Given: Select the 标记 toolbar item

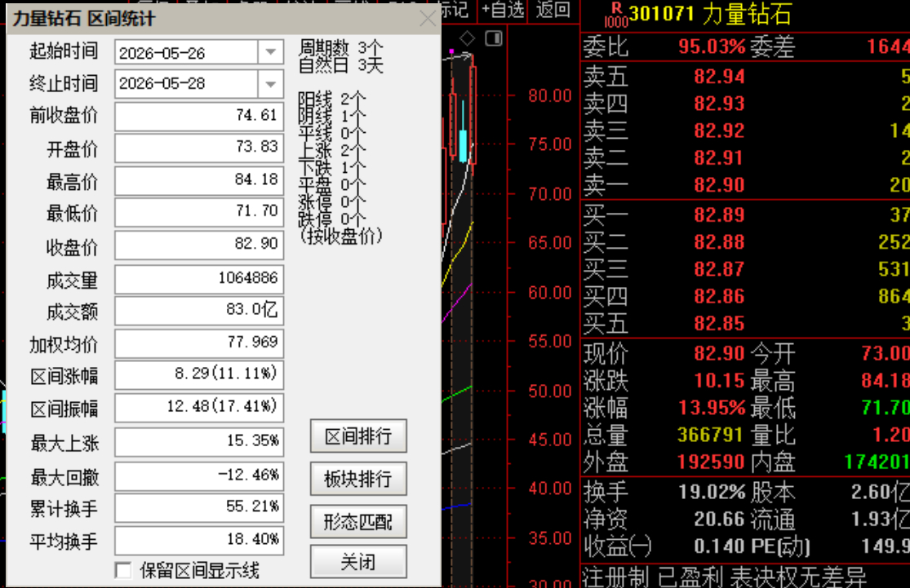Looking at the screenshot, I should pos(455,10).
